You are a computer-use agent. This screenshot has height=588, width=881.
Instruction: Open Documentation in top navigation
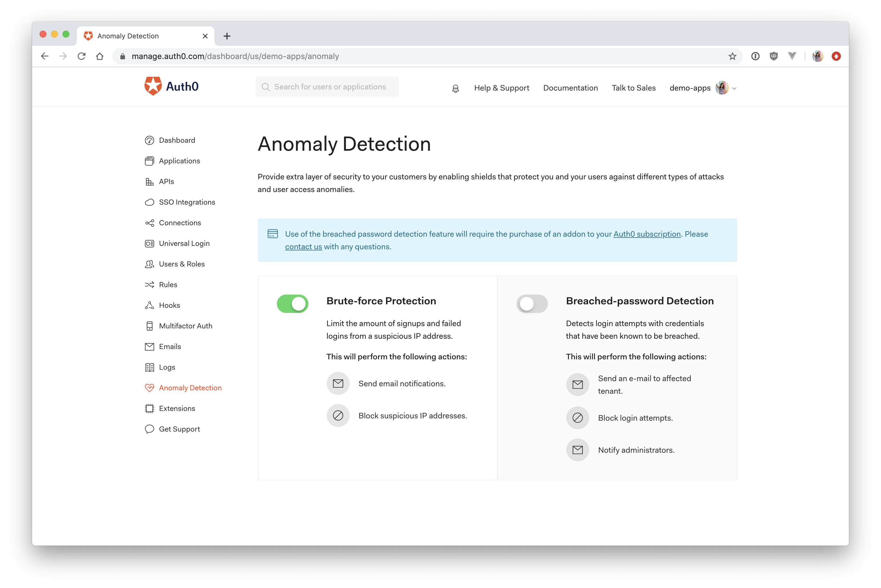tap(570, 88)
